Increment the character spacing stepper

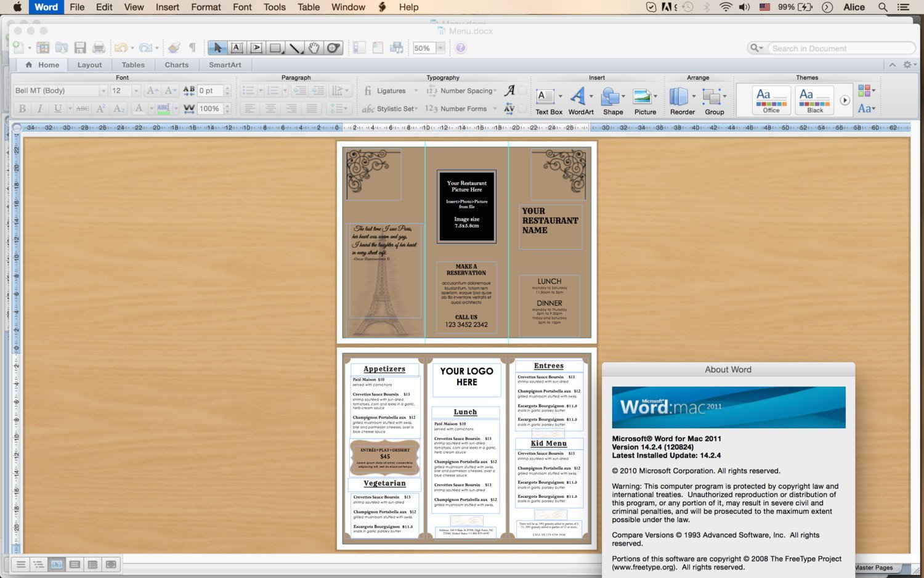(228, 88)
